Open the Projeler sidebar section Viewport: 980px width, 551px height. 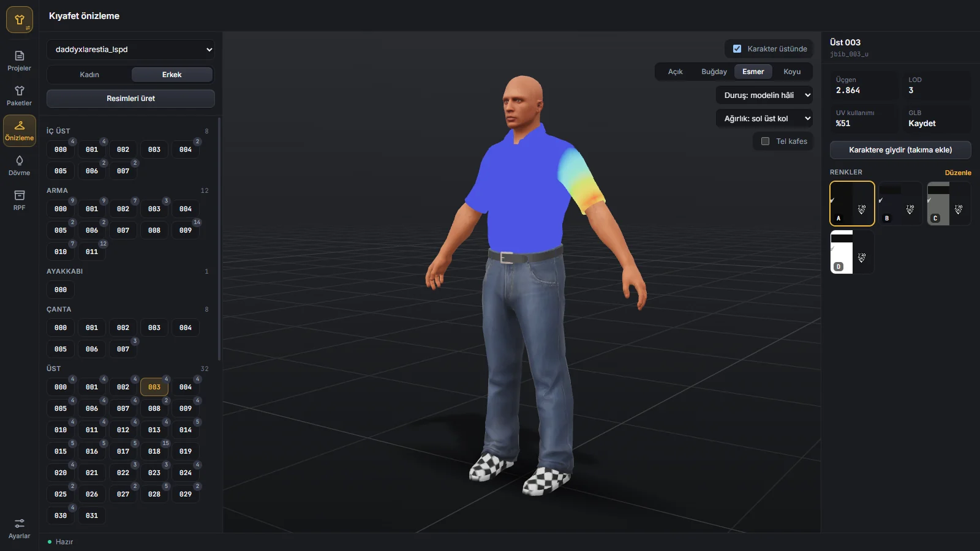pos(19,61)
